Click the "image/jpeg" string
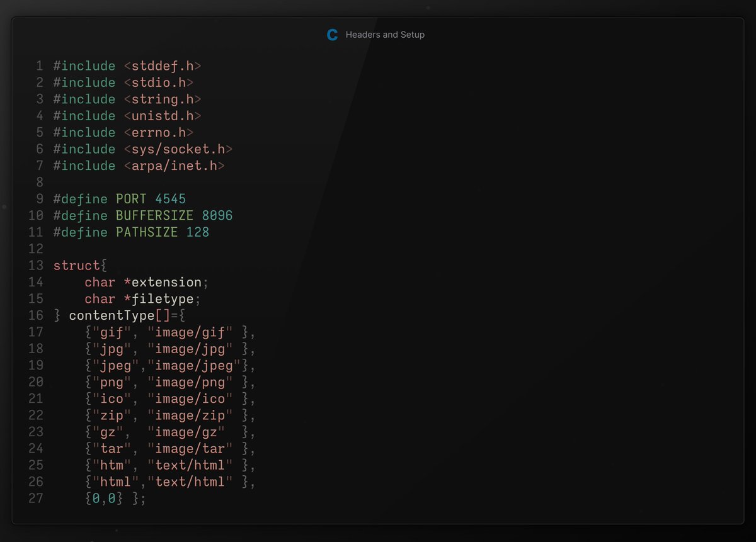Image resolution: width=756 pixels, height=542 pixels. coord(194,366)
